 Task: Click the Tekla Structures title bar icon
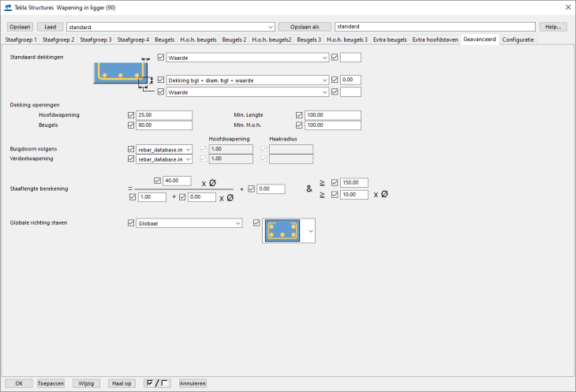pyautogui.click(x=8, y=8)
